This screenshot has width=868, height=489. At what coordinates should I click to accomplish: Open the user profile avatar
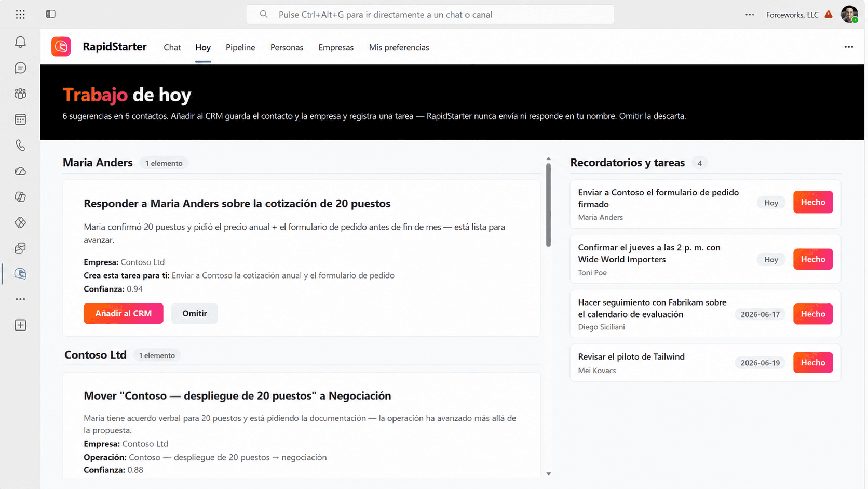(x=849, y=15)
